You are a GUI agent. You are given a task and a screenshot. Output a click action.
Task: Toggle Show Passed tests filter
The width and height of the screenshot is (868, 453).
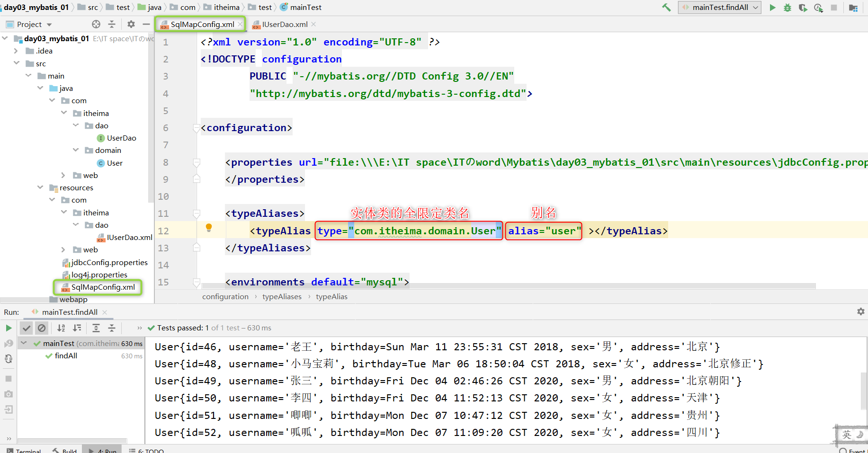27,328
